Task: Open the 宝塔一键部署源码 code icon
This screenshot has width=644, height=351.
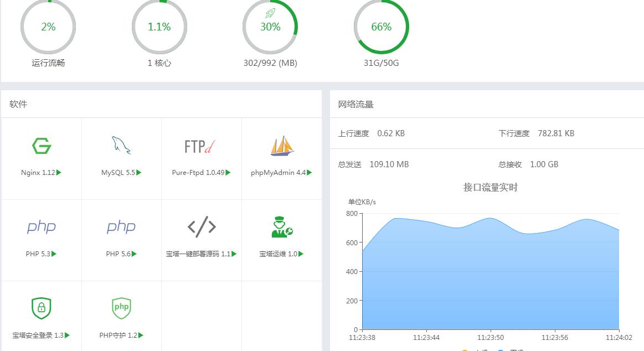Action: [x=201, y=226]
